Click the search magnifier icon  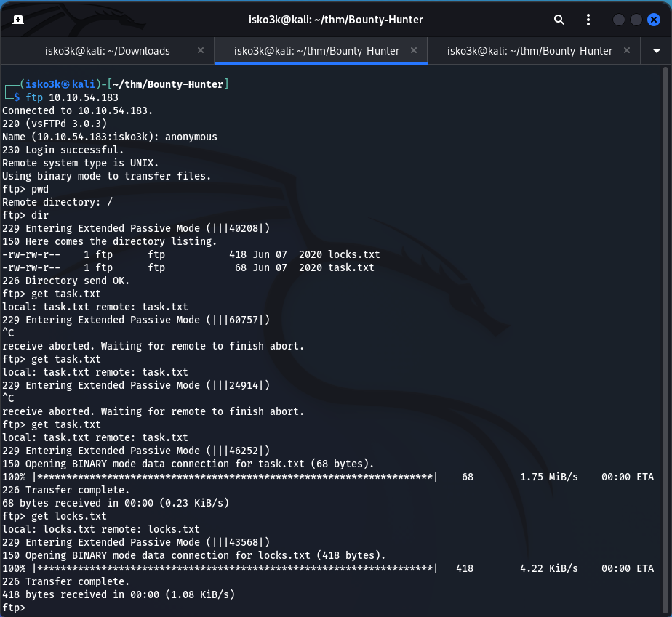click(x=559, y=20)
